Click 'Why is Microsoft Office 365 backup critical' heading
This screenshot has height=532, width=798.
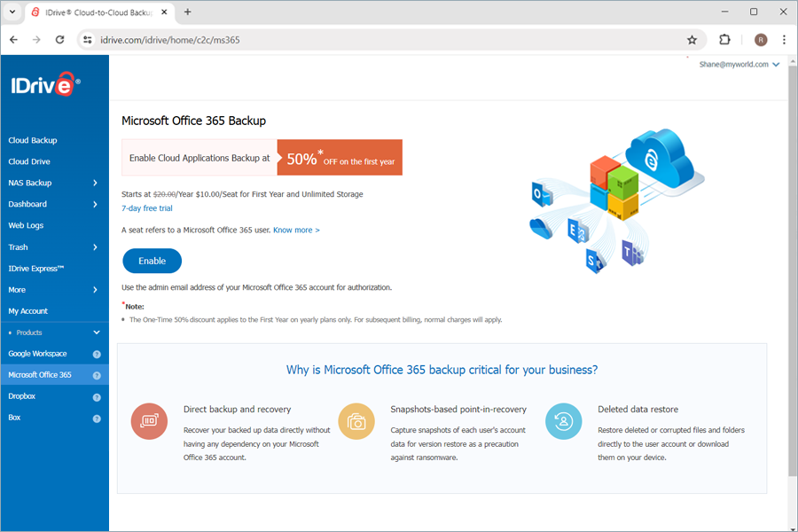[x=442, y=370]
